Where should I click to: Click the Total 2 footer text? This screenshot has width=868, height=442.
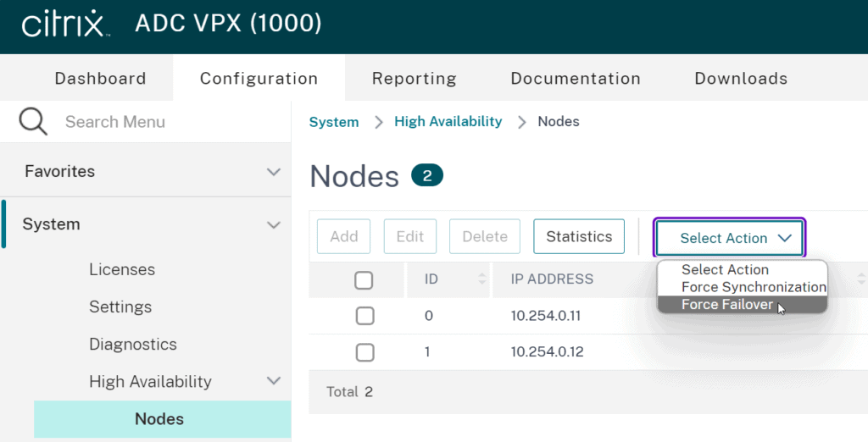[x=349, y=392]
